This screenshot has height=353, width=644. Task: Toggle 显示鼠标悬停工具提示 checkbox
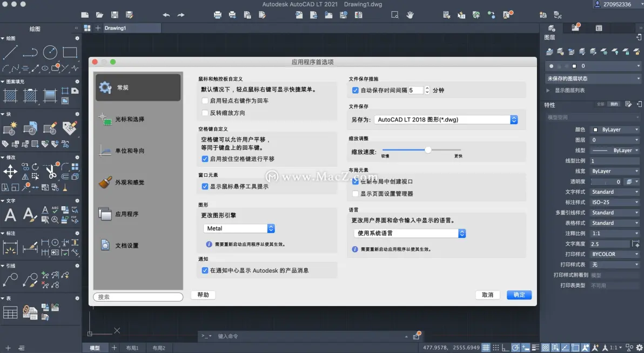click(x=205, y=186)
